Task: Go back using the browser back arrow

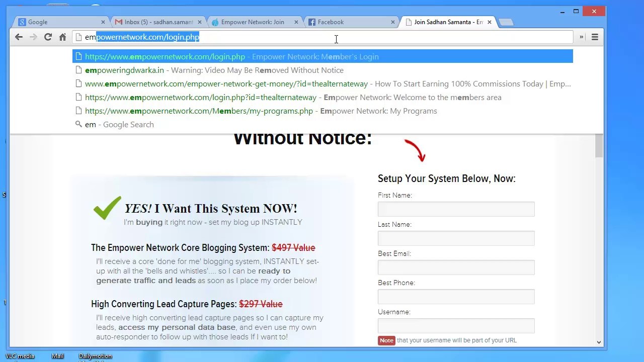Action: [x=19, y=37]
